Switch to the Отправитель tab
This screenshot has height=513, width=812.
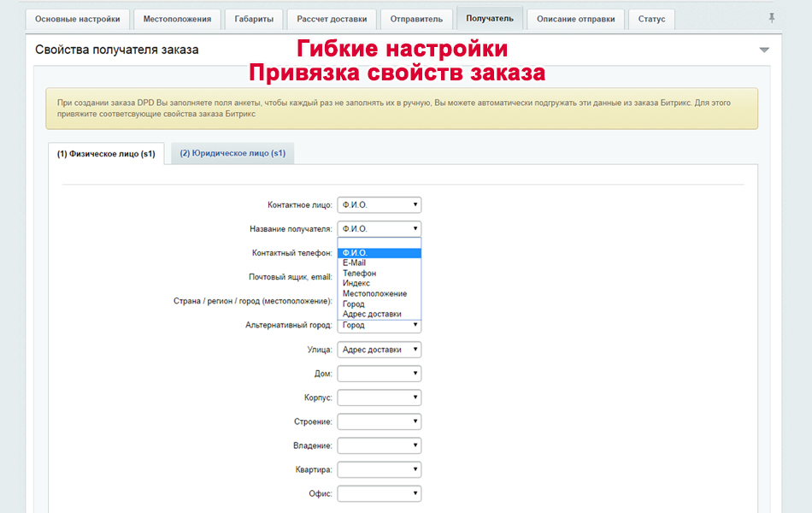click(x=416, y=17)
